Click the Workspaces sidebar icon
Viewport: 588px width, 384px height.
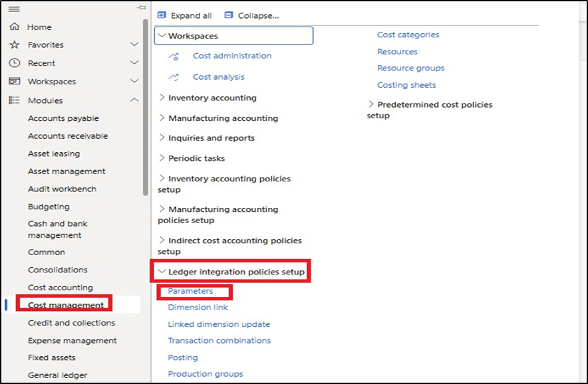pyautogui.click(x=14, y=82)
